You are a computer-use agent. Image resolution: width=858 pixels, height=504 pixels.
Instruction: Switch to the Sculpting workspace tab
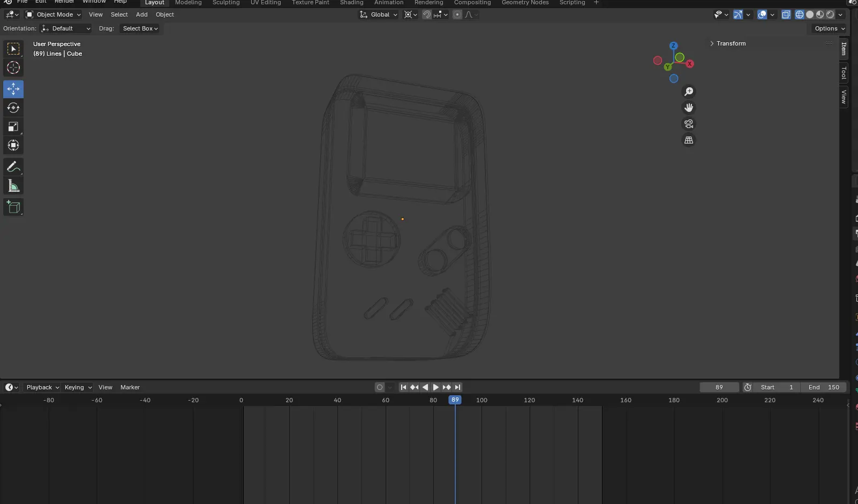pyautogui.click(x=226, y=3)
